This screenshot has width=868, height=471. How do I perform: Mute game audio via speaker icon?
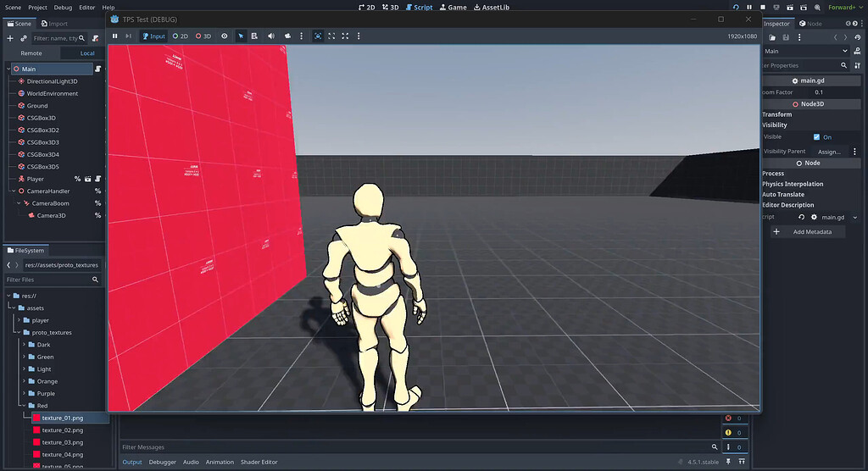[271, 36]
